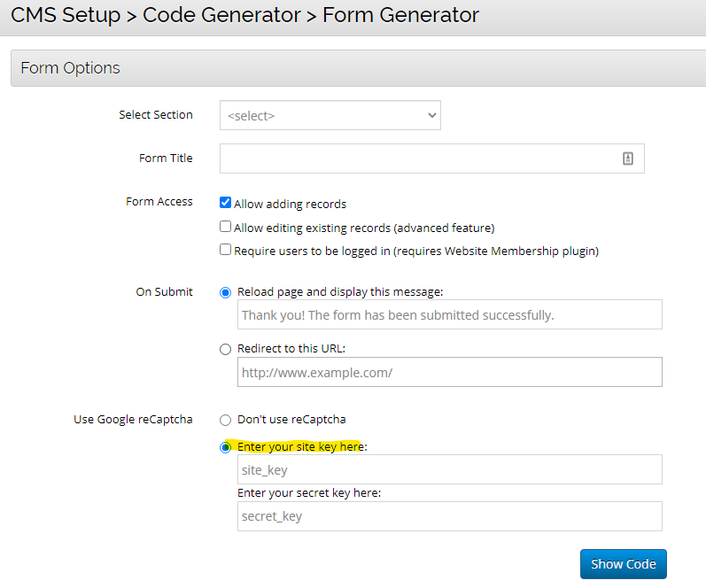Click the thank you message input field
Image resolution: width=706 pixels, height=588 pixels.
click(450, 314)
